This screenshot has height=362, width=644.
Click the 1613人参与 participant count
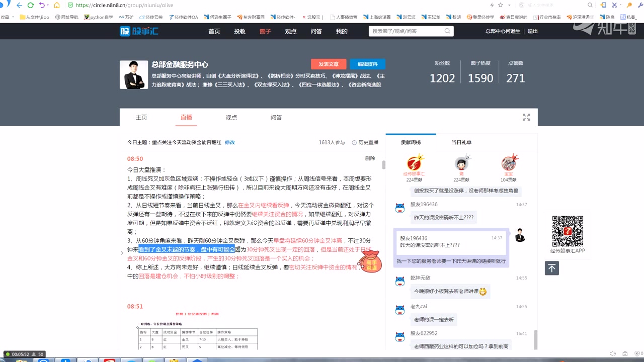(332, 142)
